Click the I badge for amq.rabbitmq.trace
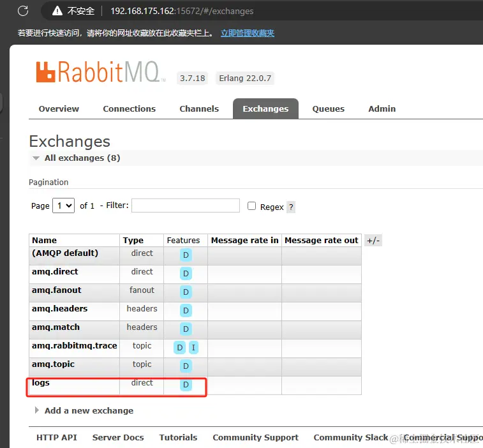This screenshot has width=483, height=448. tap(193, 348)
